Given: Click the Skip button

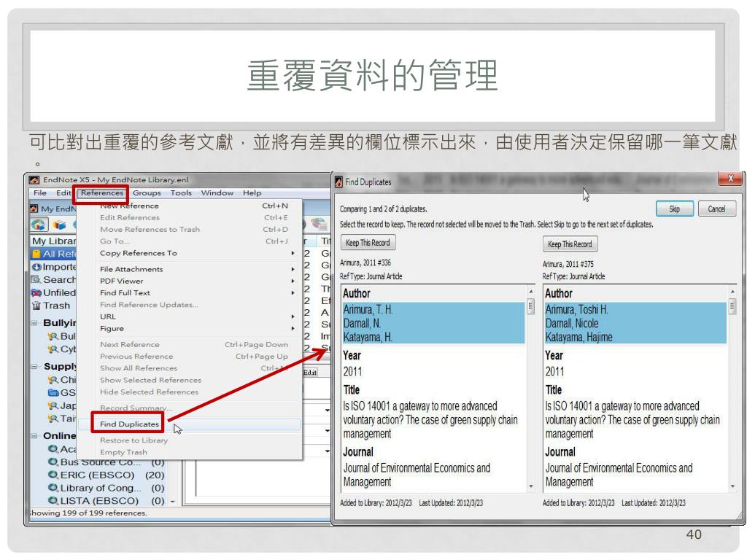Looking at the screenshot, I should pyautogui.click(x=675, y=209).
